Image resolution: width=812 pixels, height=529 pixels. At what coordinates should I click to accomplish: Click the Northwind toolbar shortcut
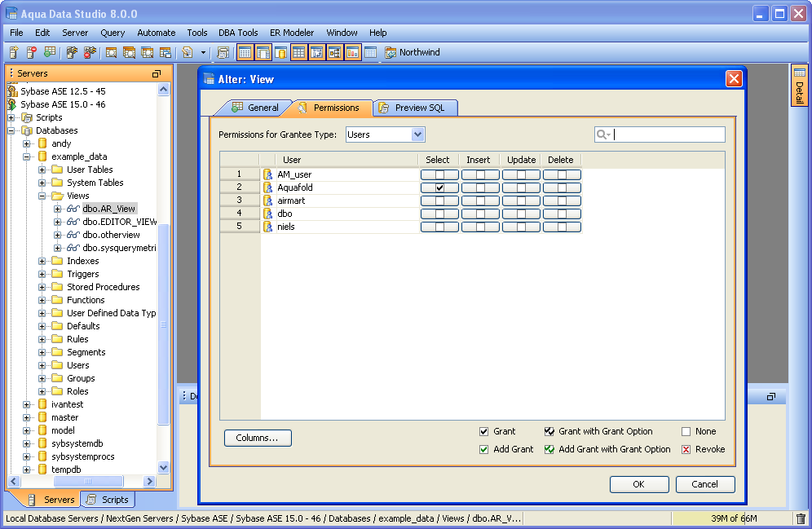pyautogui.click(x=413, y=52)
